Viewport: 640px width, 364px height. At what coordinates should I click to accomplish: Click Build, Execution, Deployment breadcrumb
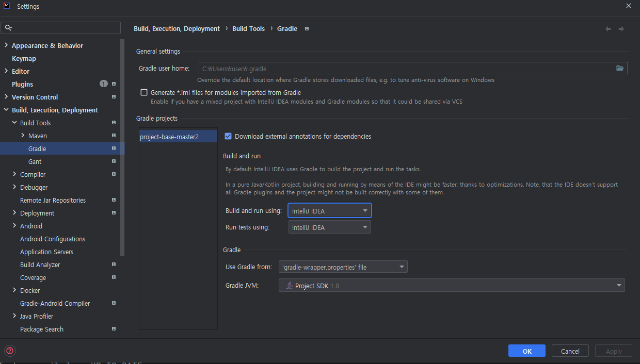pyautogui.click(x=177, y=29)
